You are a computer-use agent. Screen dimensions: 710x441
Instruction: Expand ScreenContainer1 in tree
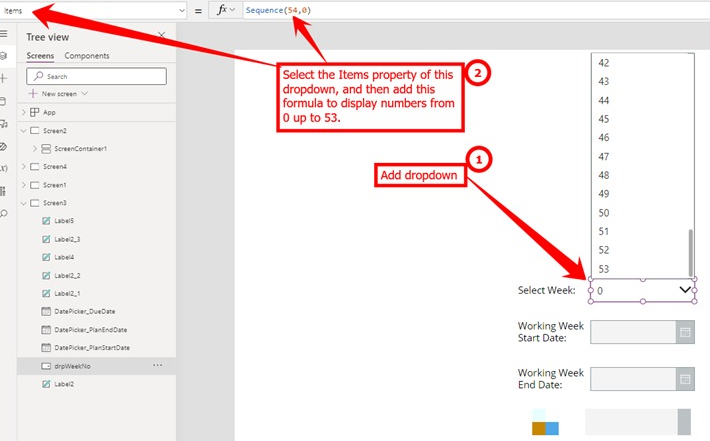point(35,149)
